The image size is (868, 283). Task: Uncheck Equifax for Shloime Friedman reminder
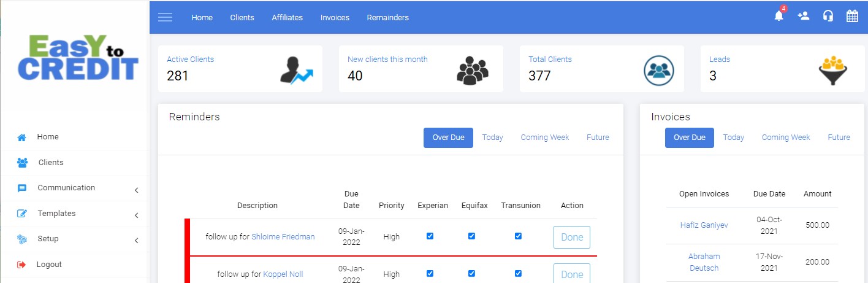click(471, 236)
